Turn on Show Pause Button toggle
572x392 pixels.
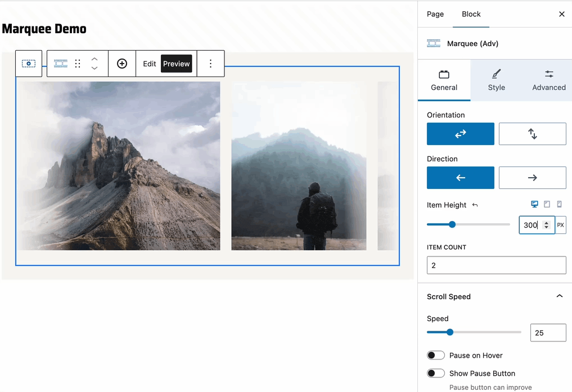point(436,373)
